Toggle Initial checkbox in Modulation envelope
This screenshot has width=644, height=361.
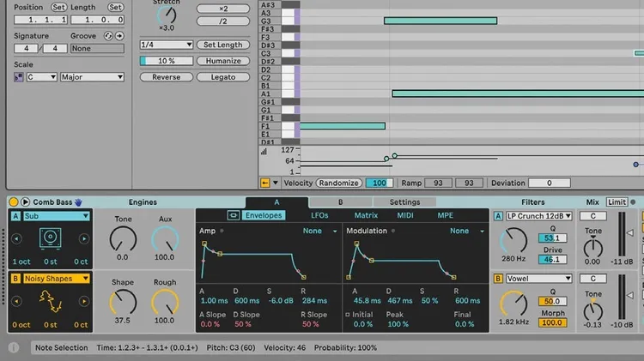click(x=348, y=315)
